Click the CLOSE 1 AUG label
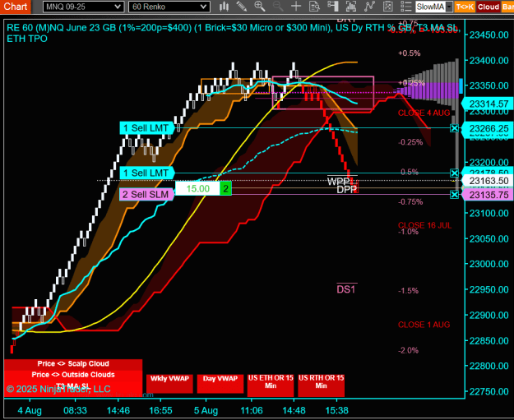514x420 pixels. pos(424,325)
